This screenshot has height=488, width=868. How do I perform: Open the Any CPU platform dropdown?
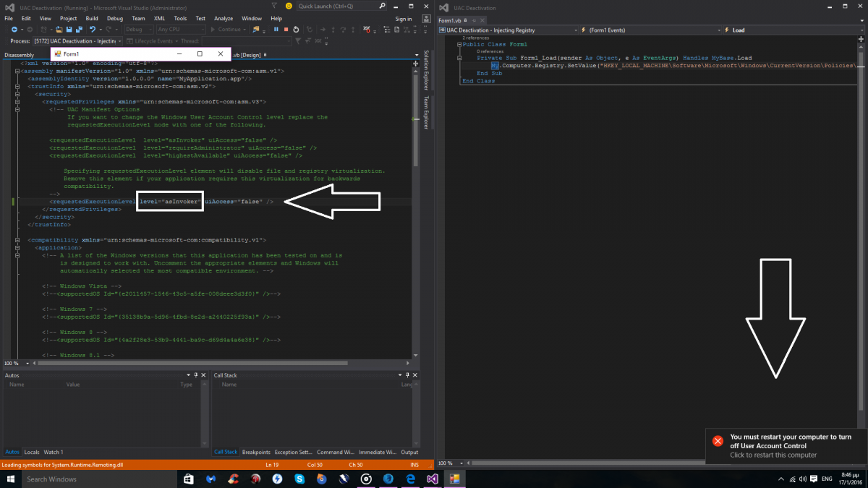[x=180, y=30]
